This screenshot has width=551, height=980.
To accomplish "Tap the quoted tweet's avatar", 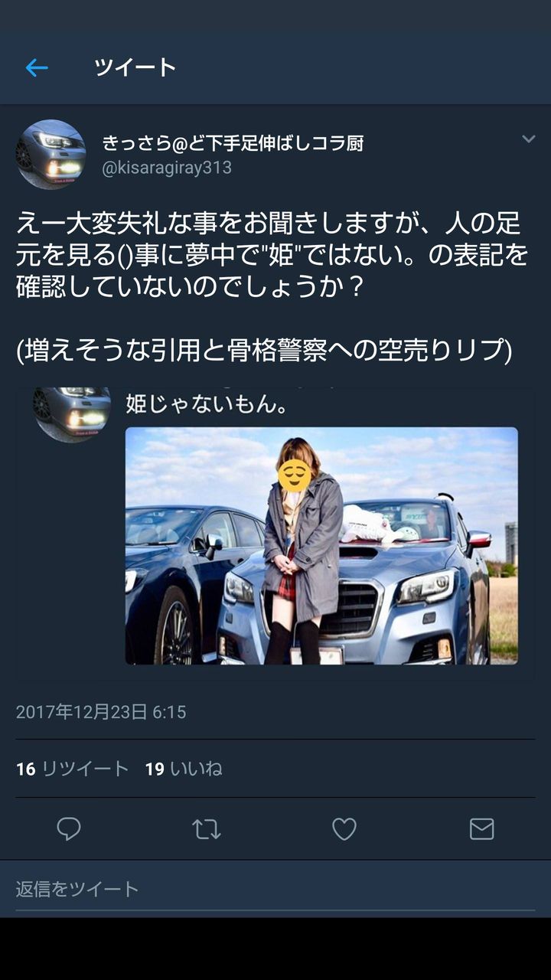I will click(x=71, y=413).
